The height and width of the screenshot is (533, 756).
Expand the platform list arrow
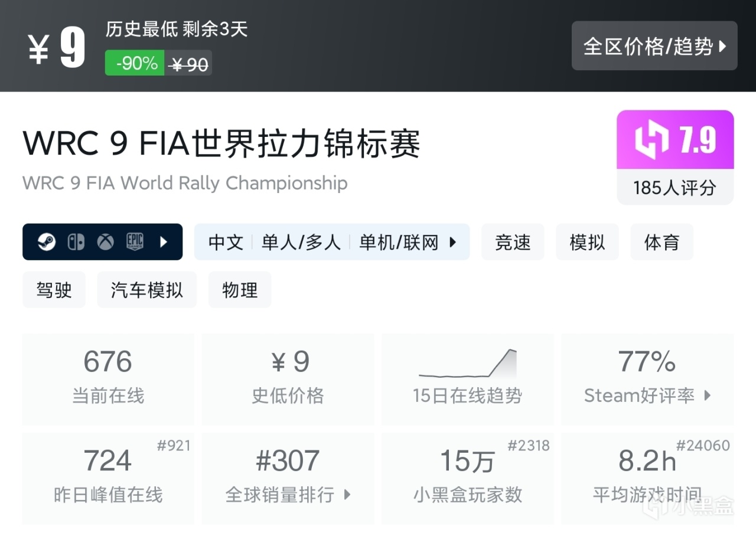point(164,242)
